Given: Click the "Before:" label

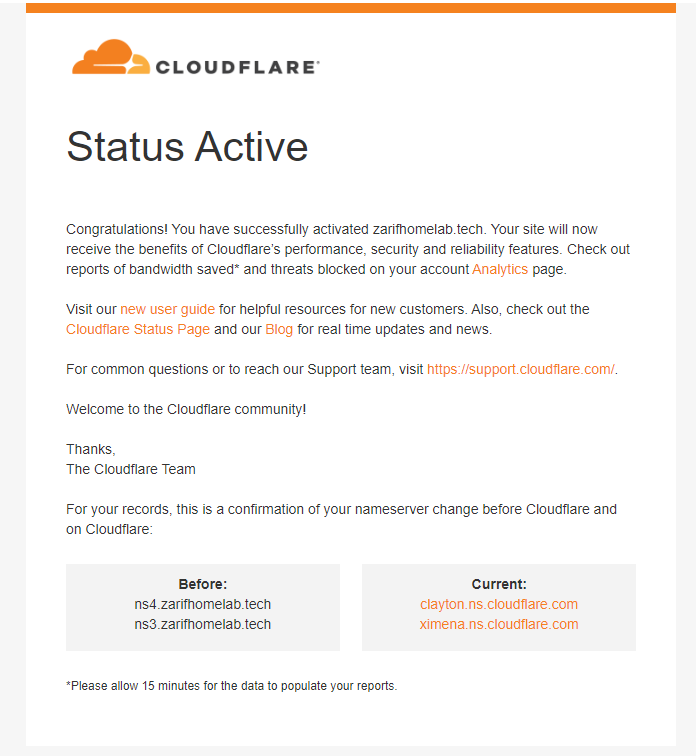Looking at the screenshot, I should [203, 584].
